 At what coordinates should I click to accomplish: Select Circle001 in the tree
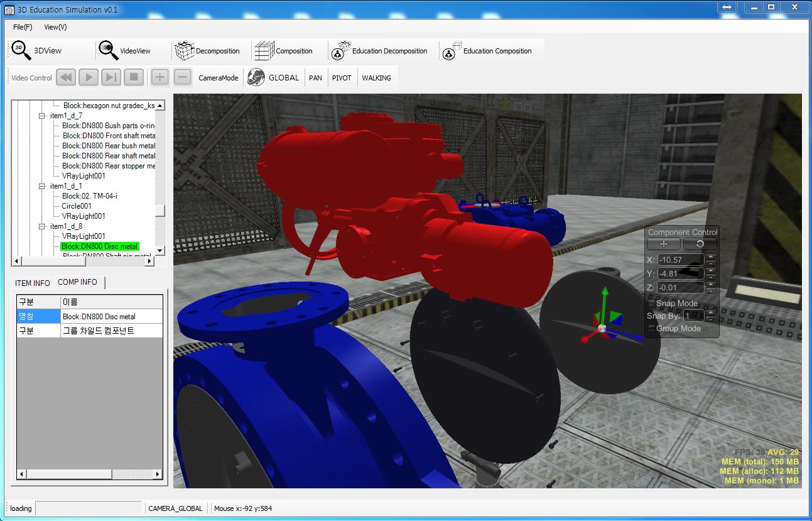[77, 206]
